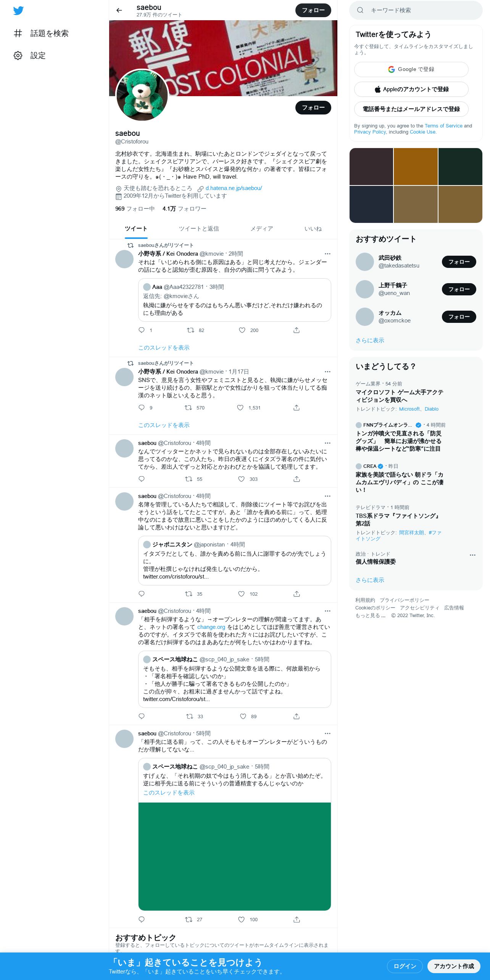Screen dimensions: 490x980
Task: Sign up with Appleのアカウントで登録
Action: click(411, 89)
